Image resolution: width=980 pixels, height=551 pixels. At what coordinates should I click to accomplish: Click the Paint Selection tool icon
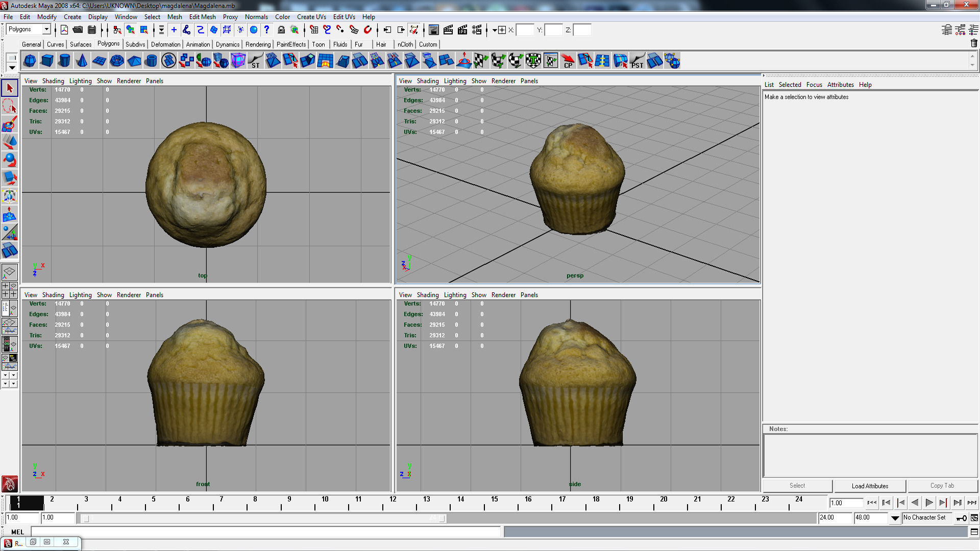pos(10,124)
